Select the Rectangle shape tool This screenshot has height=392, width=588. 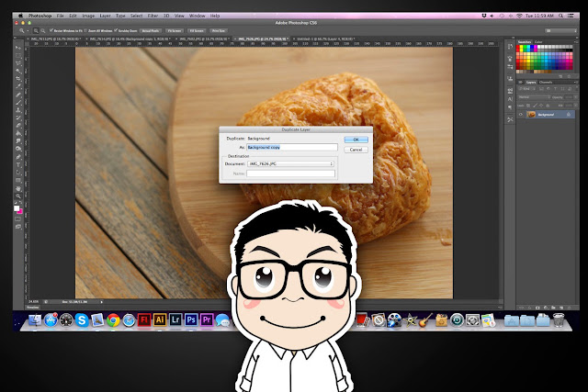(x=18, y=180)
